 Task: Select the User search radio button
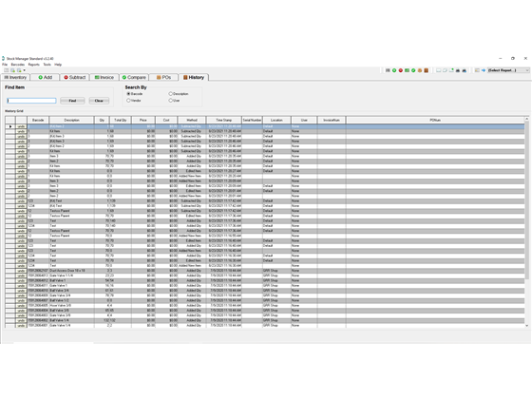pos(170,101)
